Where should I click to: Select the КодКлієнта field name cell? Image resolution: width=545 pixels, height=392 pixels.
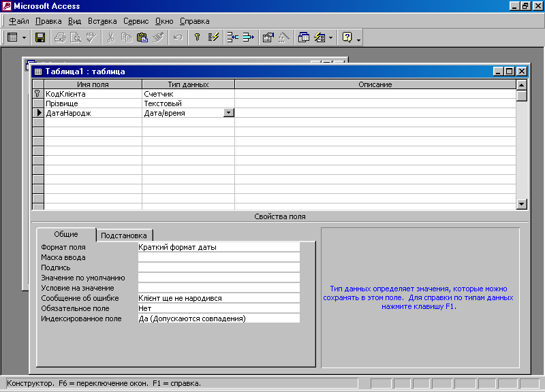click(x=93, y=94)
